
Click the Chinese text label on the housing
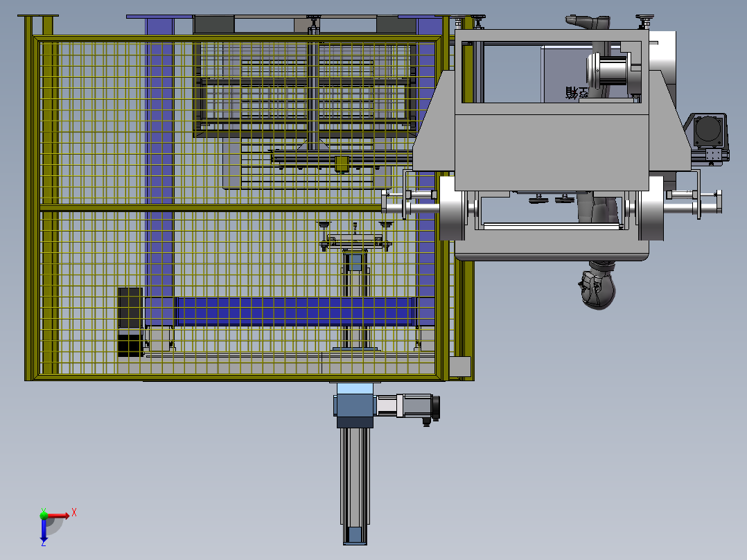tap(577, 92)
